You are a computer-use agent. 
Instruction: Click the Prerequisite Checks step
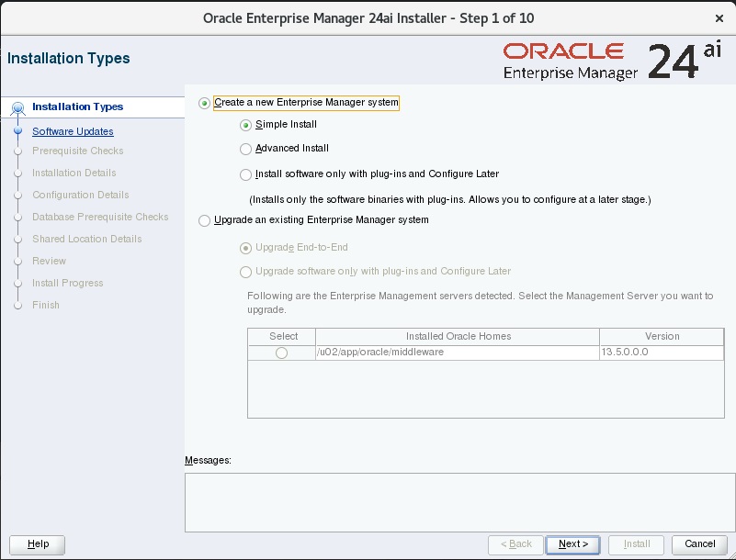(x=78, y=151)
